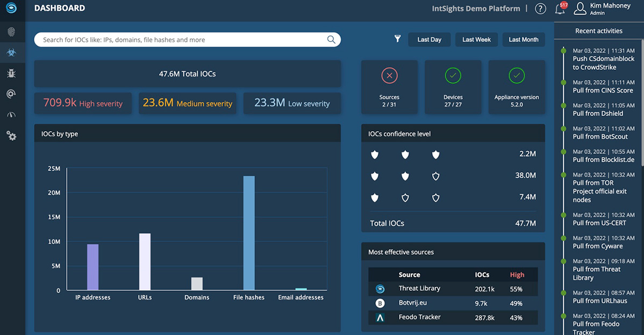
Task: Click the Recent activities panel header
Action: [598, 31]
